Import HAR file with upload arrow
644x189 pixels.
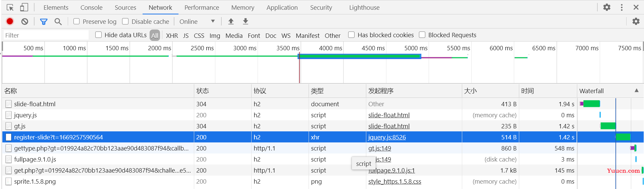click(231, 21)
